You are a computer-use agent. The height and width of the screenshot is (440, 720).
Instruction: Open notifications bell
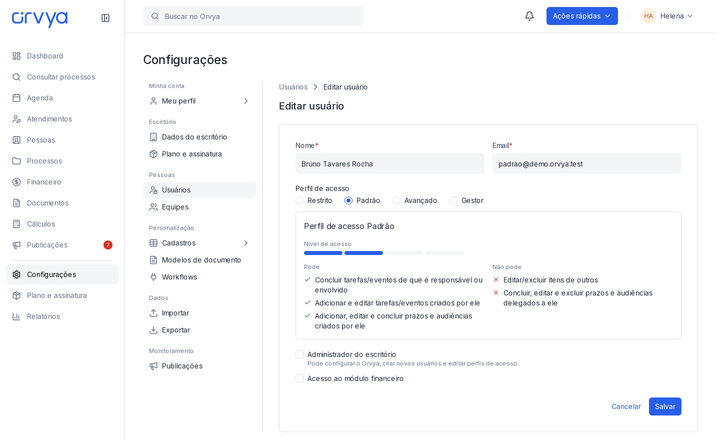[x=529, y=16]
